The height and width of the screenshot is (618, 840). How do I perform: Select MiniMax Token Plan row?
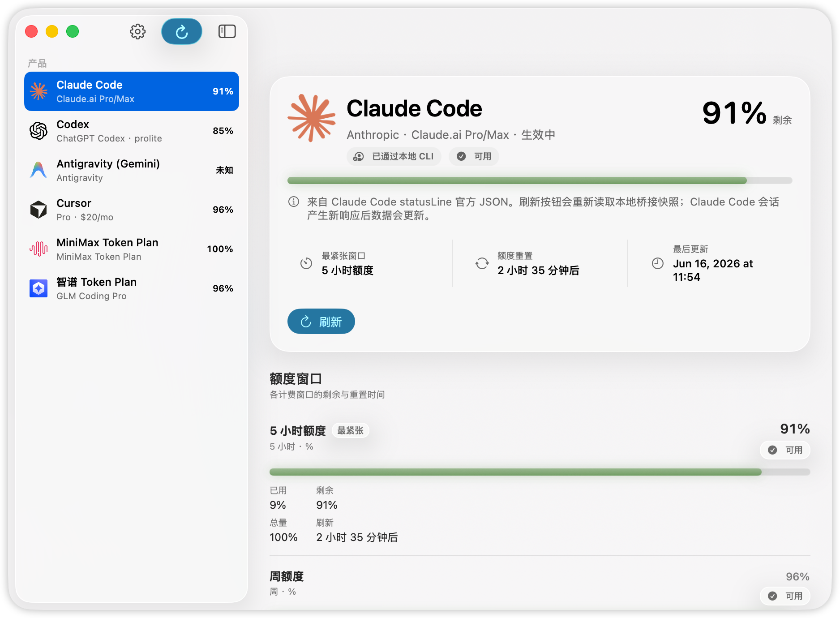(x=132, y=249)
